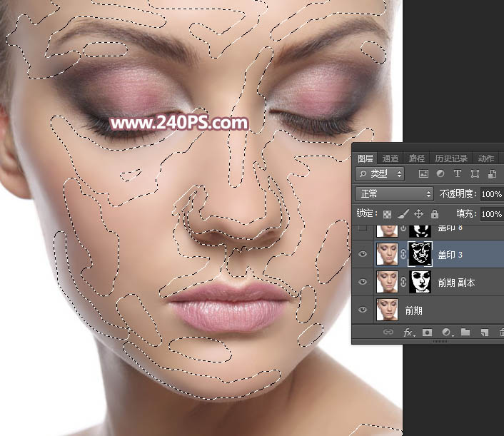
Task: Create a new group folder icon
Action: coord(465,332)
